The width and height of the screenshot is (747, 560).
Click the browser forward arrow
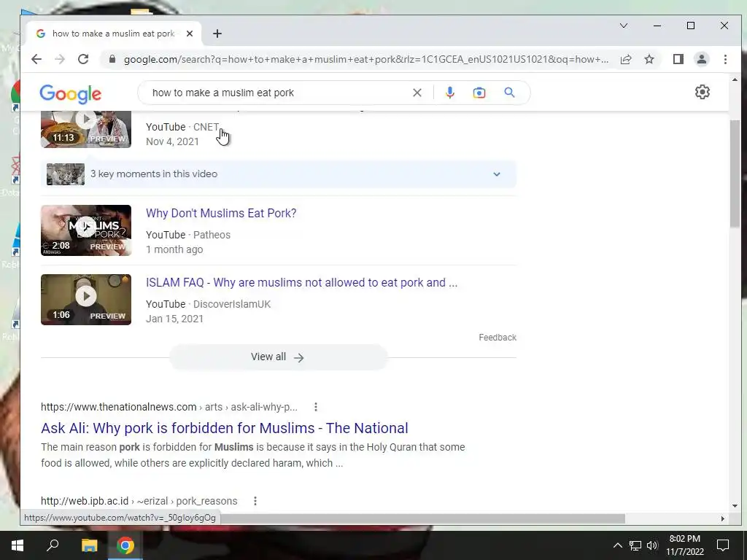60,59
